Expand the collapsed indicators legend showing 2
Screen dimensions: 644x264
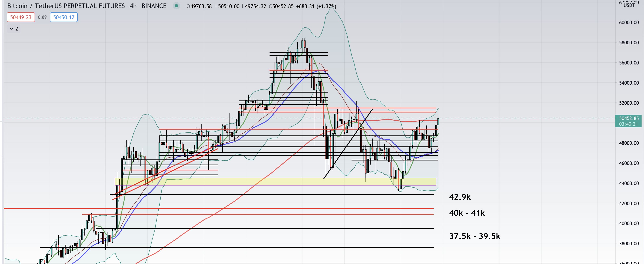click(14, 29)
